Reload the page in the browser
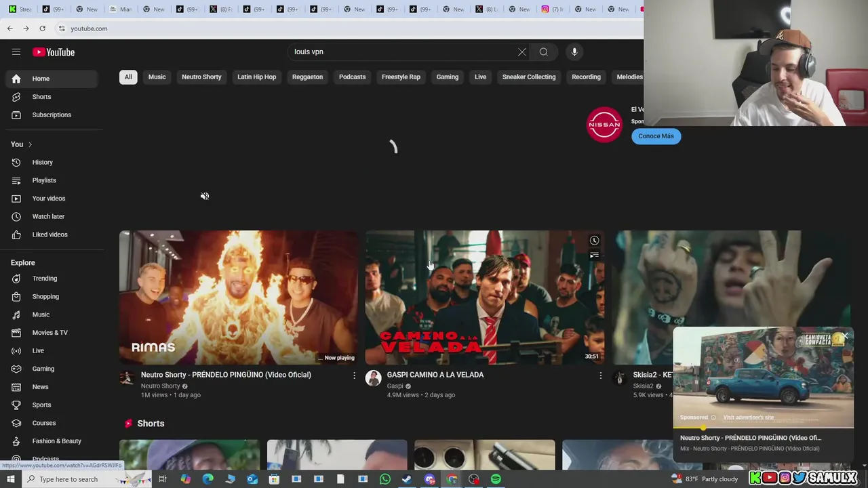Screen dimensions: 868x488 coord(42,28)
